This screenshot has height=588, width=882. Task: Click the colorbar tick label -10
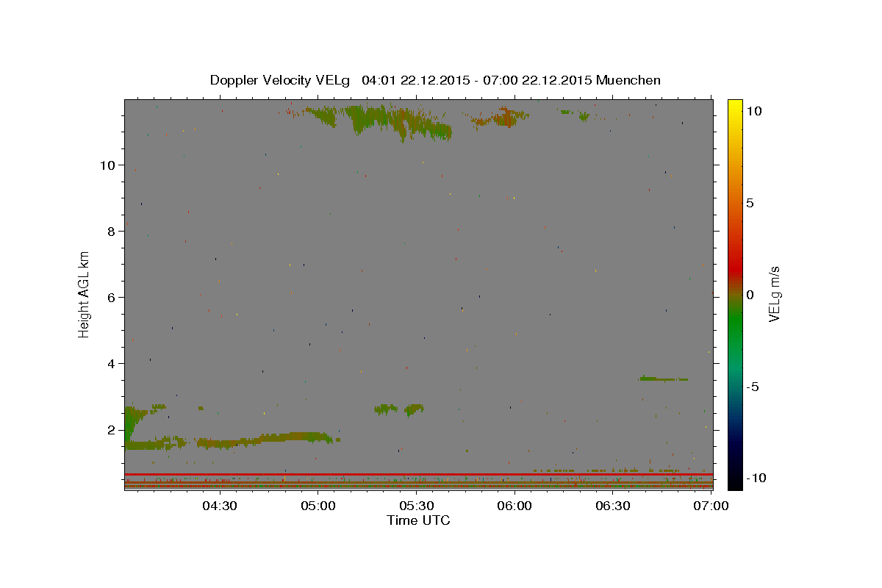click(756, 478)
